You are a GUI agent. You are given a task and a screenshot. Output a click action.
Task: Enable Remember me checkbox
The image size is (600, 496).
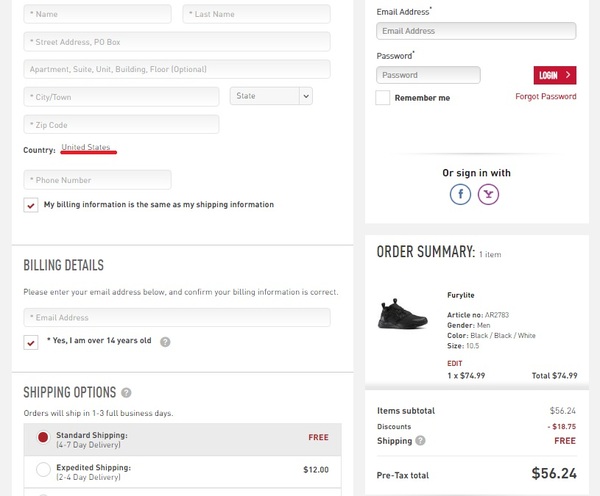(383, 98)
